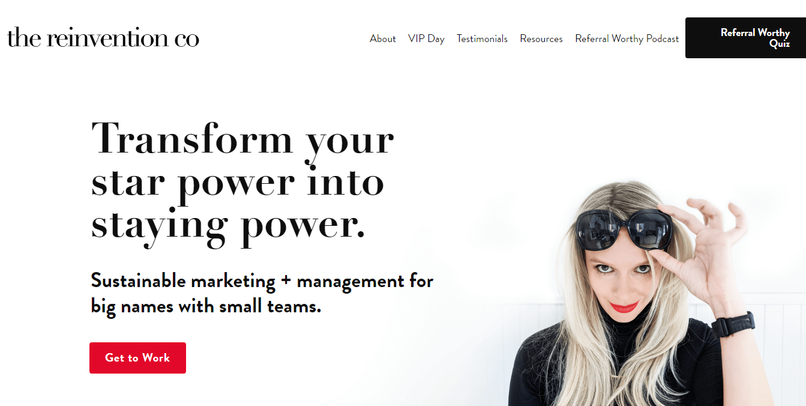Click the black wristwatch in the photo
Image resolution: width=806 pixels, height=406 pixels.
(x=733, y=324)
